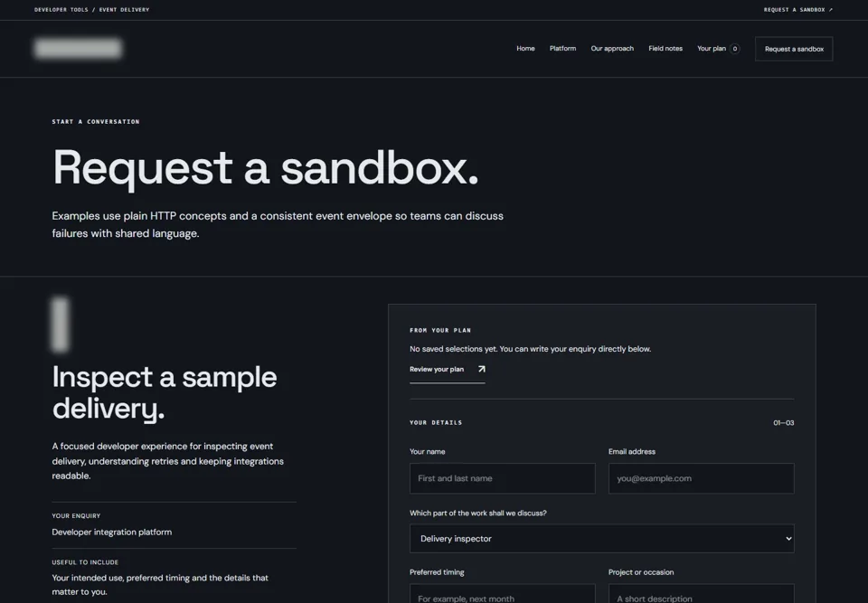Click the YOUR DETAILS section label
Screen dimensions: 868x603
point(436,423)
